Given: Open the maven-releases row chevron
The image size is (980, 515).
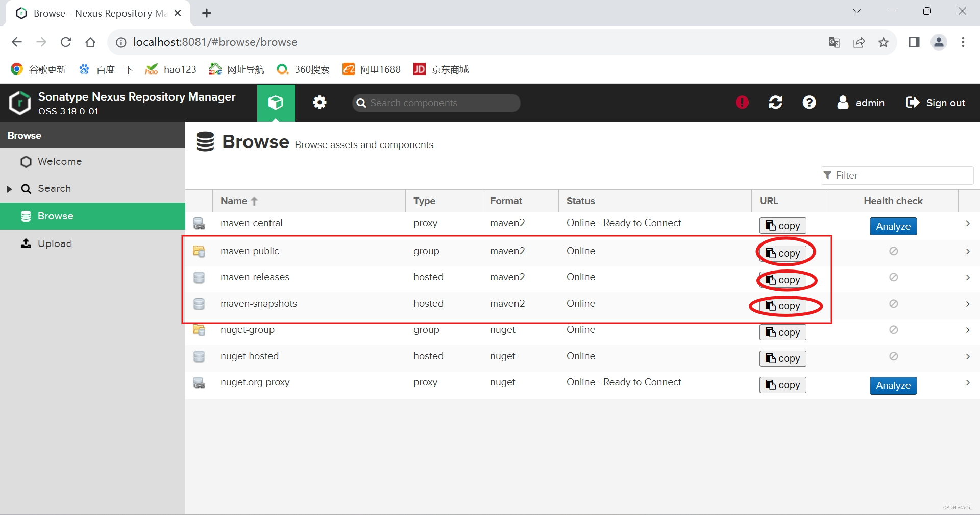Looking at the screenshot, I should point(968,277).
